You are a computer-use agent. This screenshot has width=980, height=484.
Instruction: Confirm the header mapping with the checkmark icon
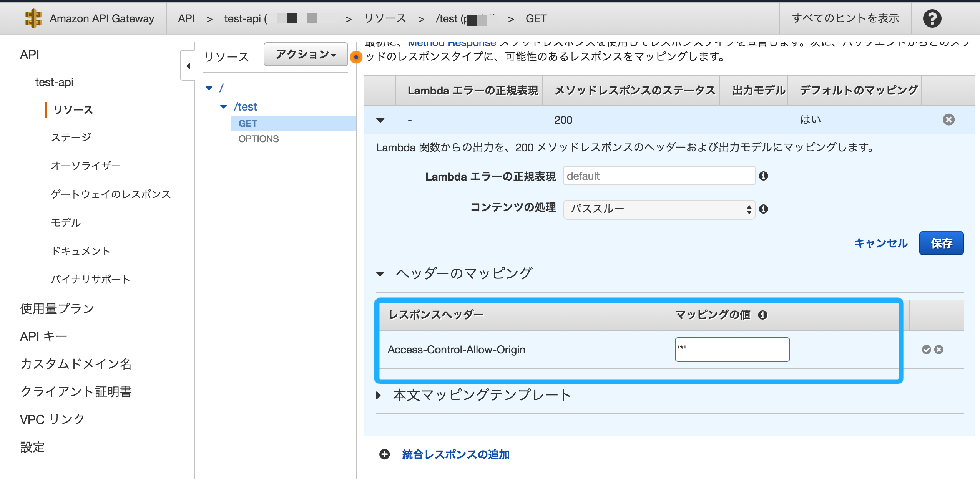tap(926, 350)
